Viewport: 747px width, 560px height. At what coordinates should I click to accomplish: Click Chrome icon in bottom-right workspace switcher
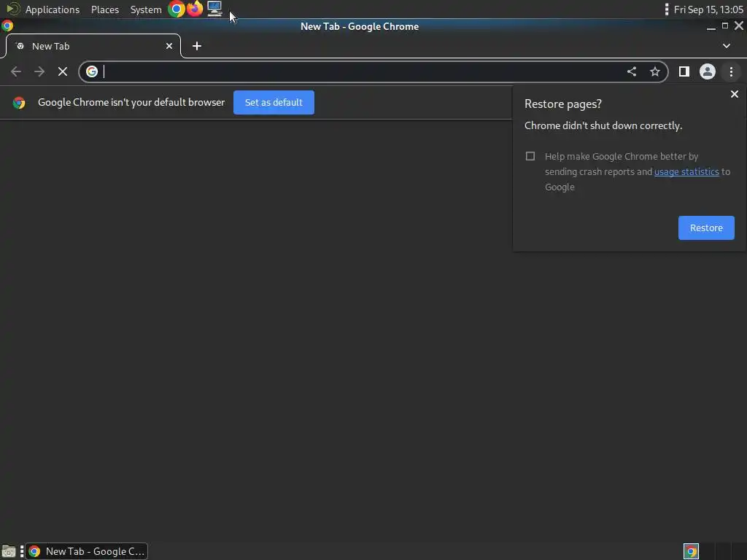point(691,551)
